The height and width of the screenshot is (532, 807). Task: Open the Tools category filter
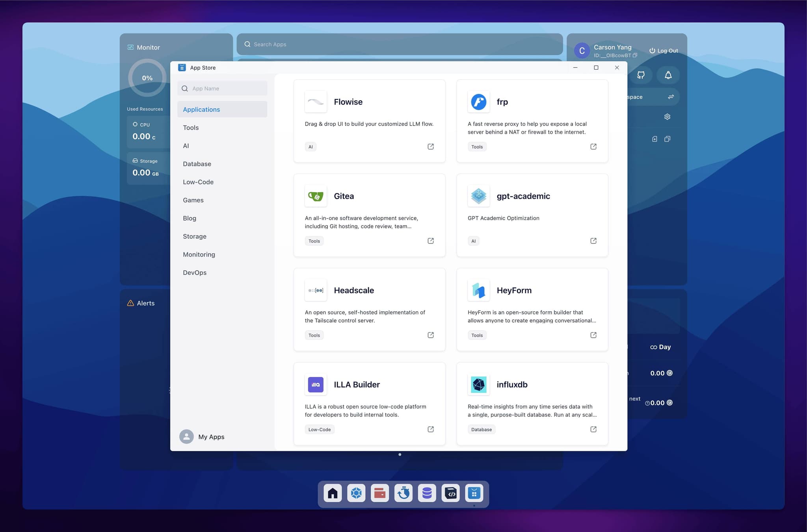point(191,127)
